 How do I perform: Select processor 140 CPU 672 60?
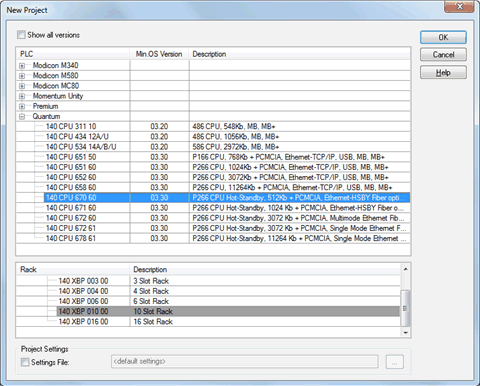click(71, 218)
